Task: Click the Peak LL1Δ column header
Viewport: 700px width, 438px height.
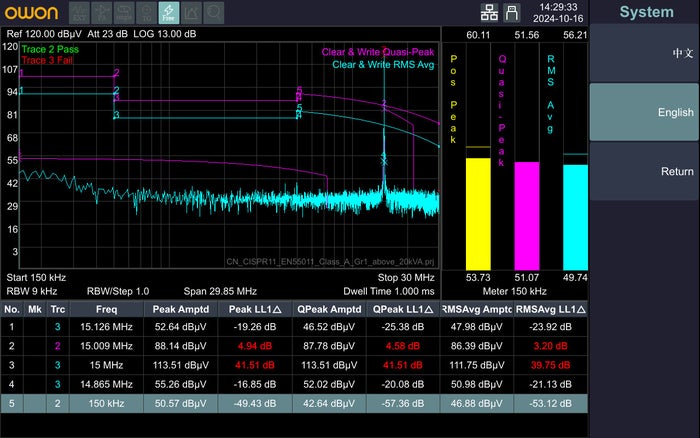Action: click(x=255, y=309)
